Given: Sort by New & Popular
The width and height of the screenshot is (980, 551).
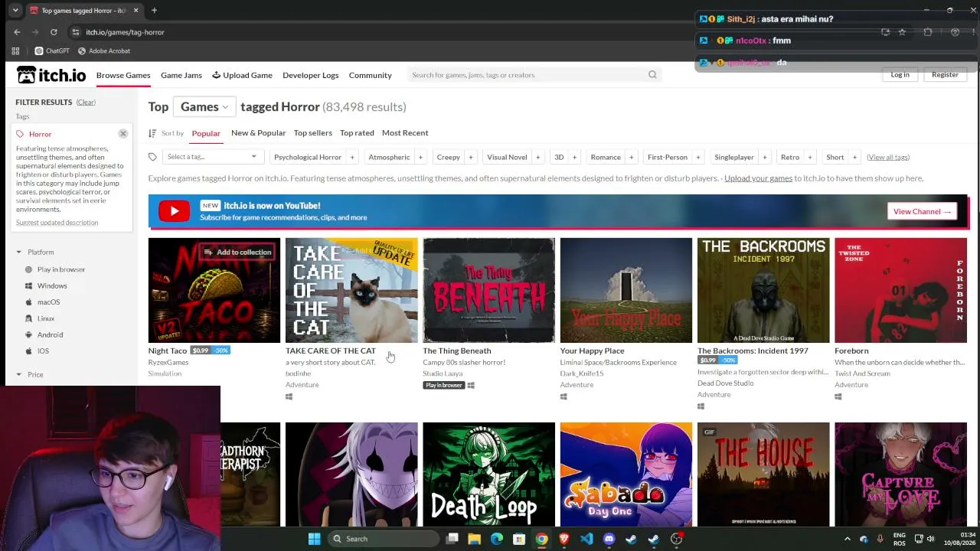Looking at the screenshot, I should 258,133.
